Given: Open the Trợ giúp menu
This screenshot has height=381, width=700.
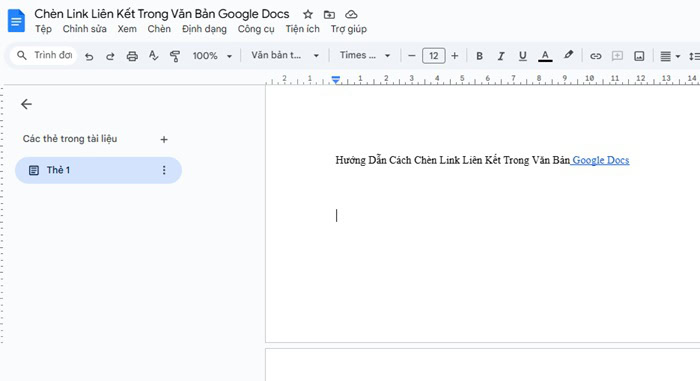Looking at the screenshot, I should (x=349, y=29).
